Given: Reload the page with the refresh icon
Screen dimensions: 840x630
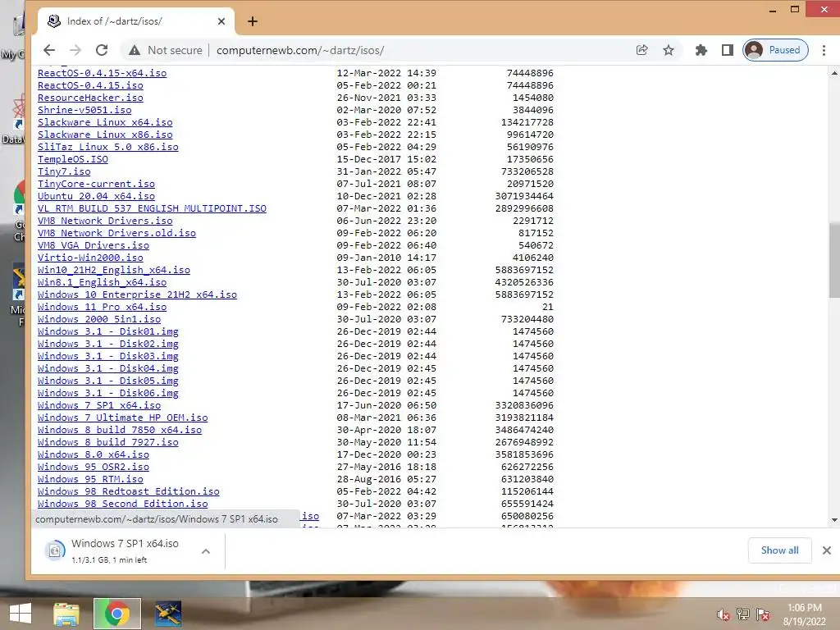Looking at the screenshot, I should coord(102,50).
